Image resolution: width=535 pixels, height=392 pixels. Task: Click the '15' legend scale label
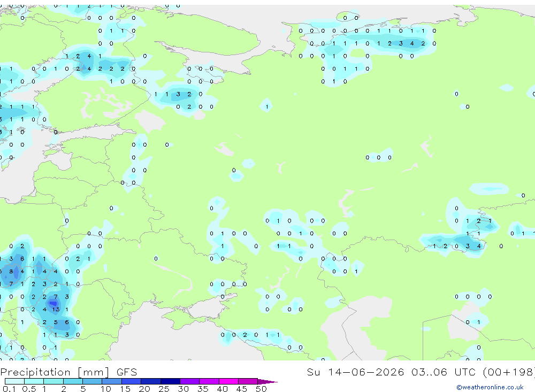pos(125,389)
